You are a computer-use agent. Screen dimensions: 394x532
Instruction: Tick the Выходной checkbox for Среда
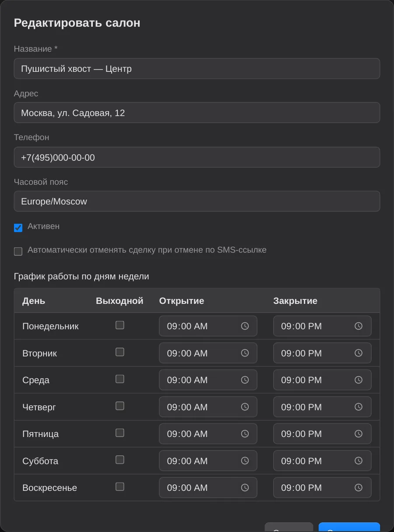pyautogui.click(x=120, y=379)
